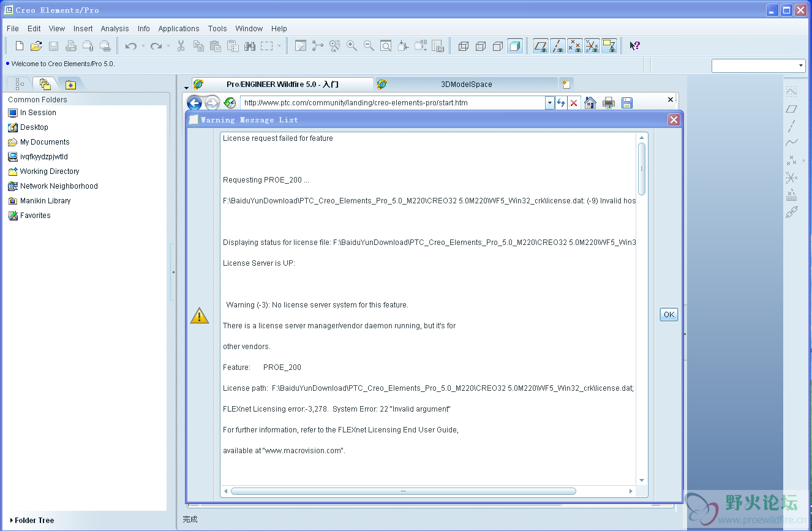Toggle annotation element display
The height and width of the screenshot is (531, 812).
point(609,46)
